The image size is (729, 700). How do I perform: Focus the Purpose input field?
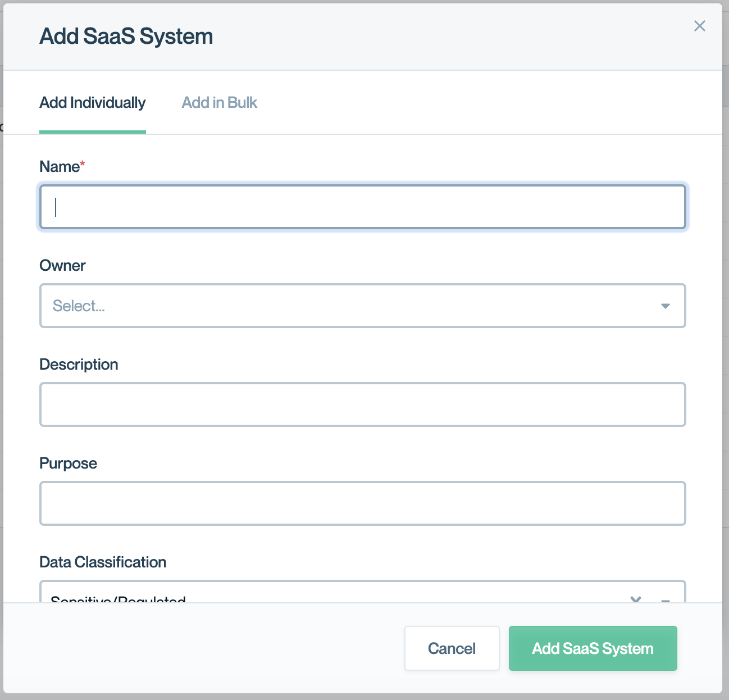point(362,503)
